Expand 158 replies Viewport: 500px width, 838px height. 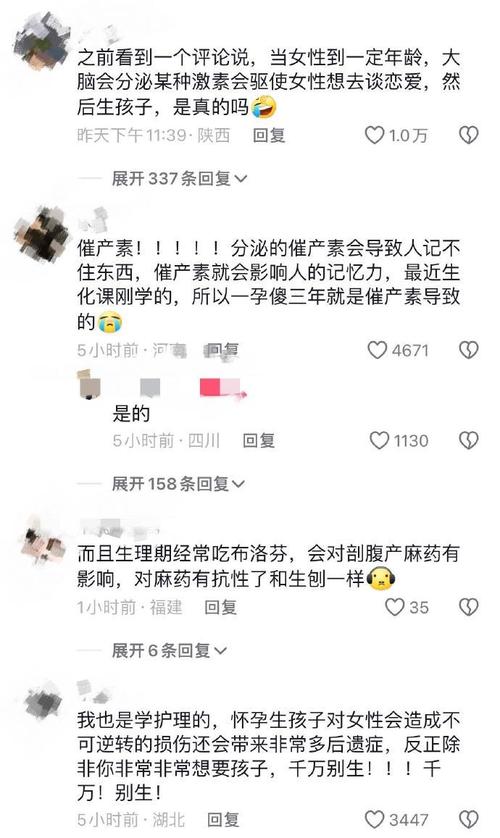click(x=178, y=484)
